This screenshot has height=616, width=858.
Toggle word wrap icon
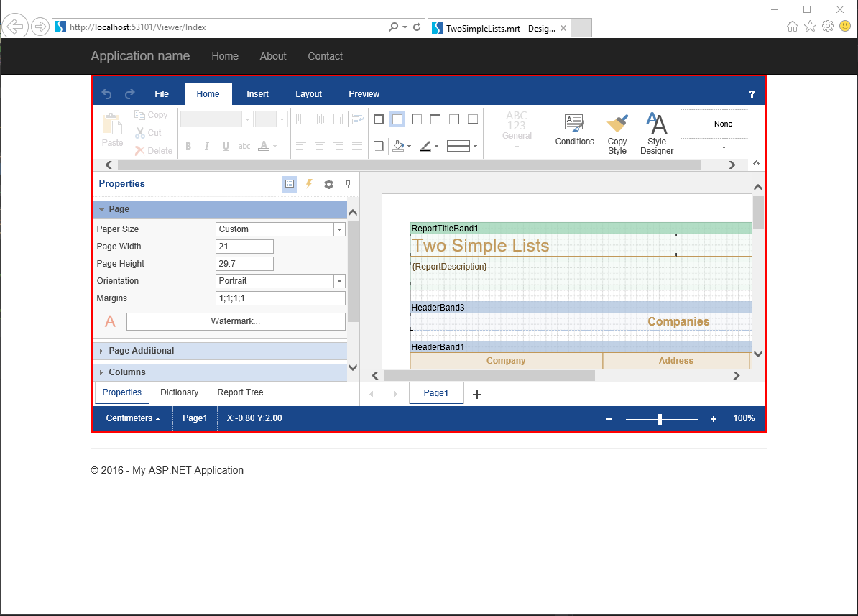point(357,119)
